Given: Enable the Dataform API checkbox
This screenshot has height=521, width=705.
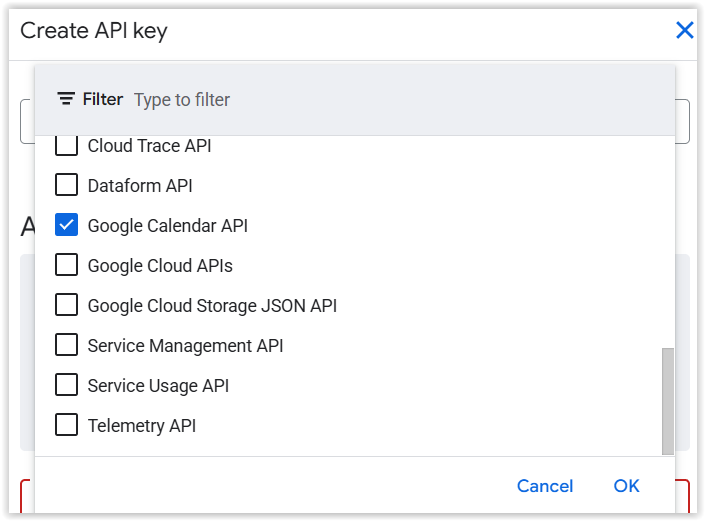Looking at the screenshot, I should tap(66, 185).
